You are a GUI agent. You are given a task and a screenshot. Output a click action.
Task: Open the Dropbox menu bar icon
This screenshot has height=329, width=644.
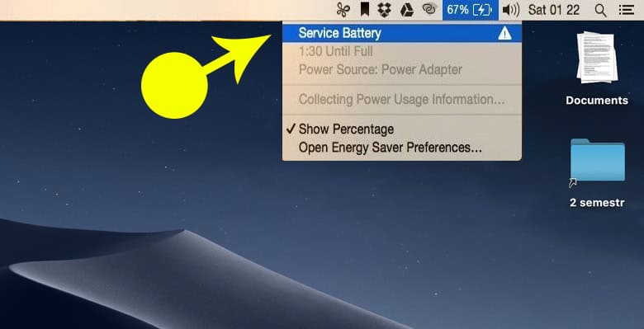[385, 10]
